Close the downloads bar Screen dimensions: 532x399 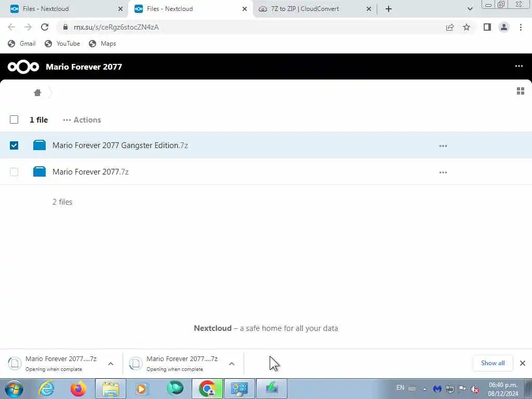click(x=523, y=363)
